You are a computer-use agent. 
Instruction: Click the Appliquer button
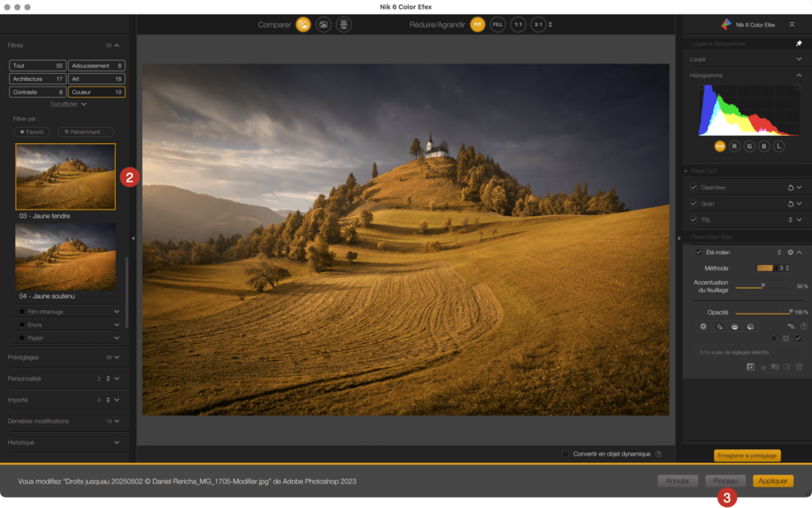pos(772,481)
